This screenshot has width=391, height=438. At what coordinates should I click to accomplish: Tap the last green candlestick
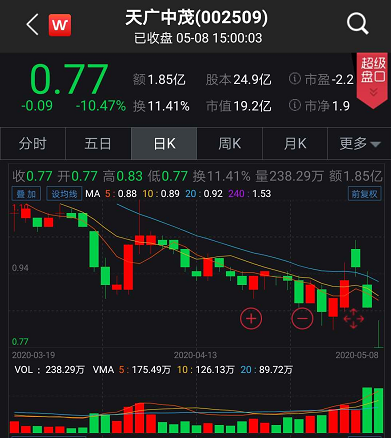(x=379, y=334)
